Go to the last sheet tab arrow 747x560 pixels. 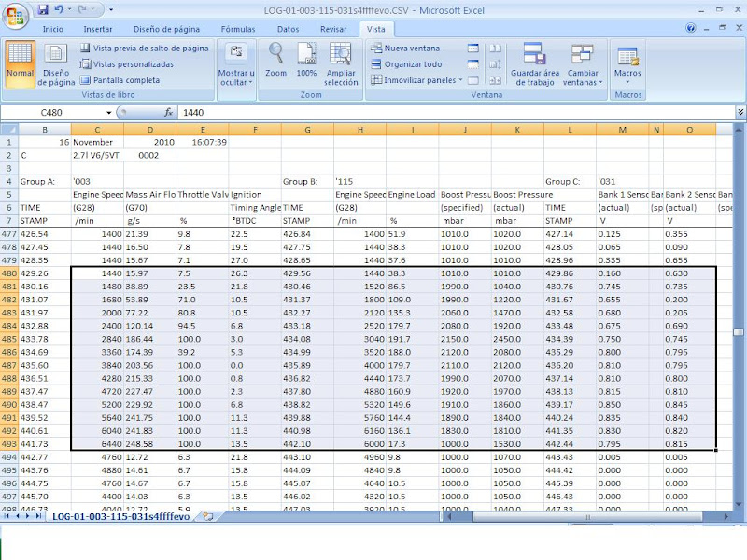pos(38,516)
